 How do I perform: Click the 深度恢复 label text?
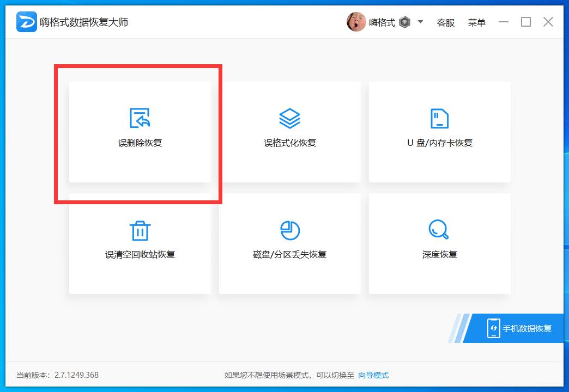[x=440, y=255]
